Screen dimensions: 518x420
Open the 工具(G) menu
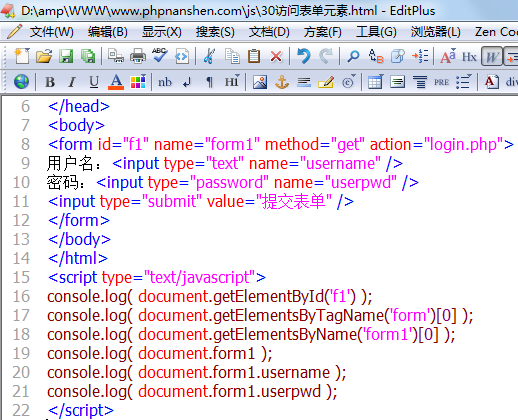[376, 32]
